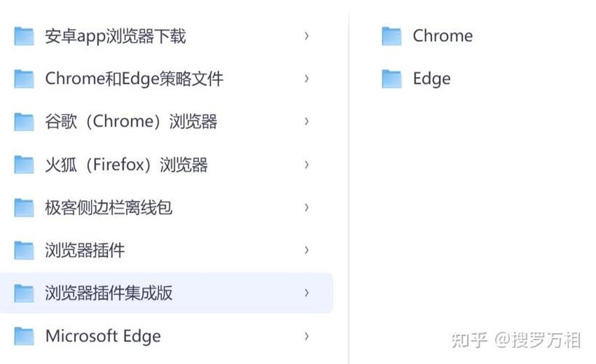Click the 浏览器插件 folder icon
This screenshot has height=364, width=596.
pyautogui.click(x=24, y=250)
